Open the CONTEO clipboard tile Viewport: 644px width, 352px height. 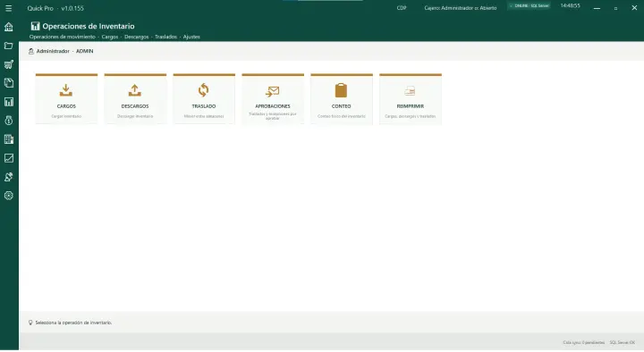tap(342, 99)
